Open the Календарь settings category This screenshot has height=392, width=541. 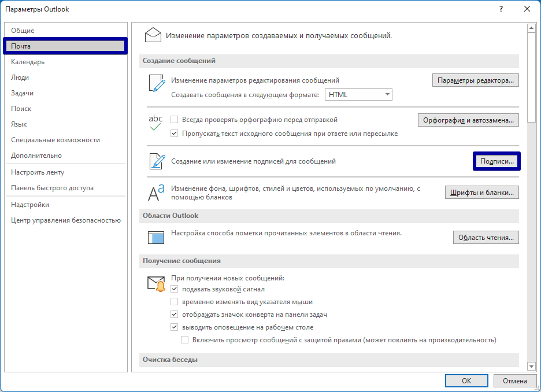pyautogui.click(x=65, y=62)
